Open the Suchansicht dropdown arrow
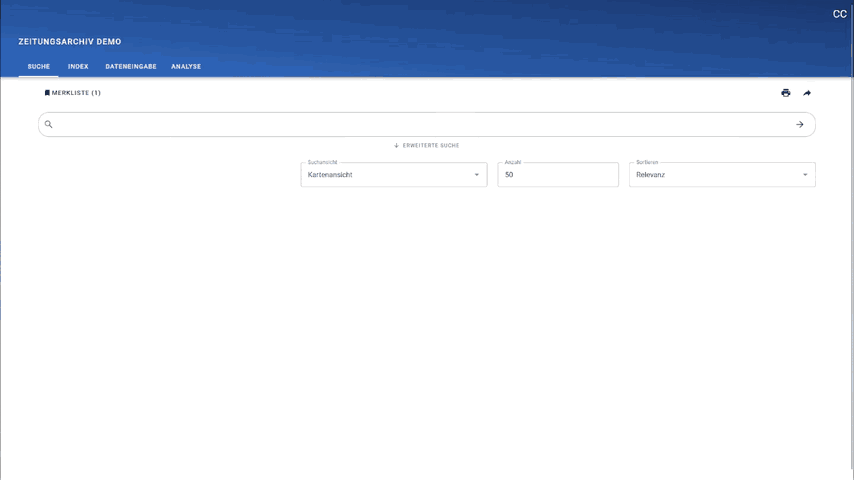 pos(476,175)
